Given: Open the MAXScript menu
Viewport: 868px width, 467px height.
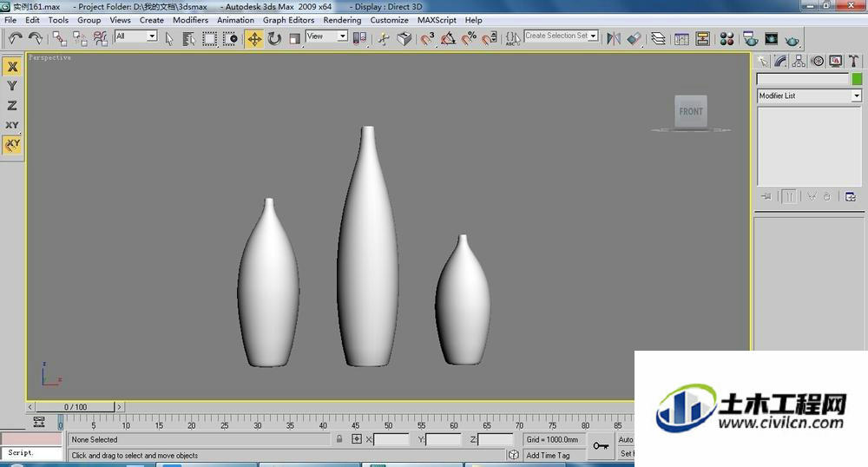Looking at the screenshot, I should pos(437,20).
